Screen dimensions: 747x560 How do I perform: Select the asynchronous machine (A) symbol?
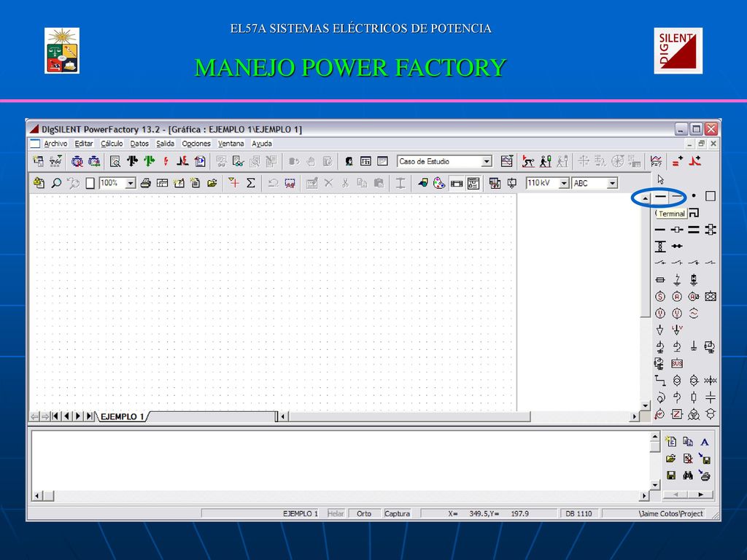click(677, 297)
